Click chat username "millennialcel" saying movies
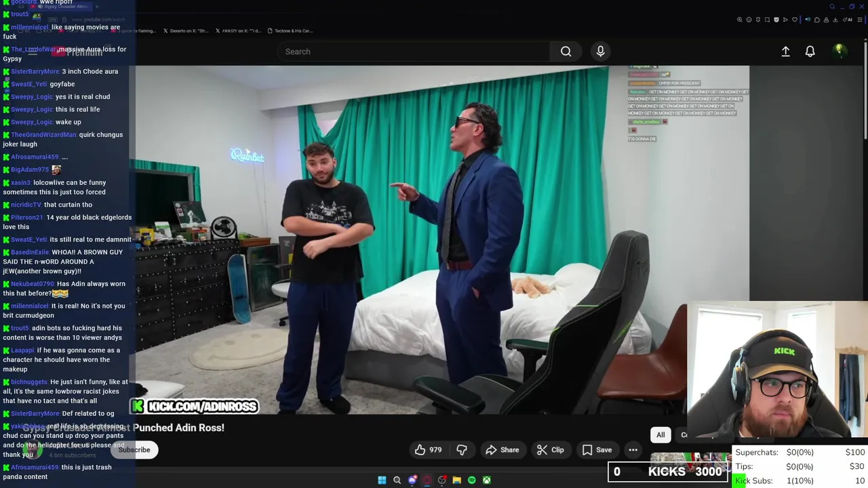This screenshot has width=868, height=488. 29,28
